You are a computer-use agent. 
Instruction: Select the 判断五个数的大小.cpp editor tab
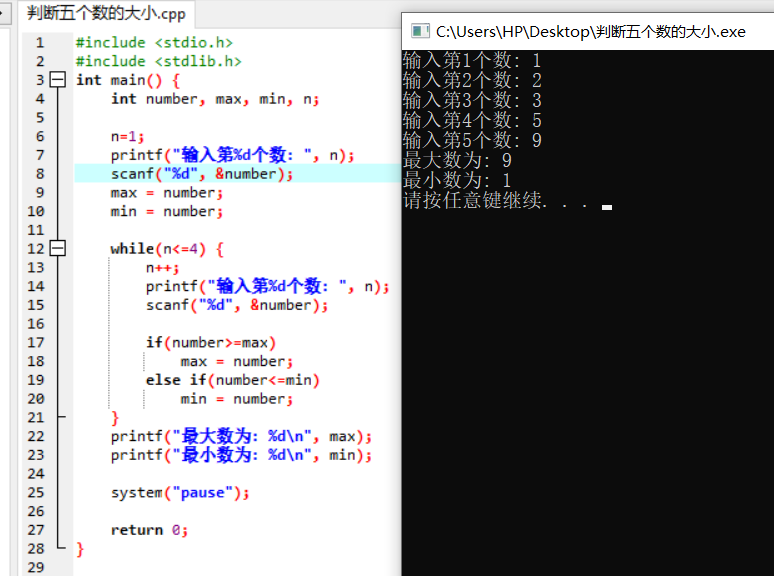(x=106, y=13)
